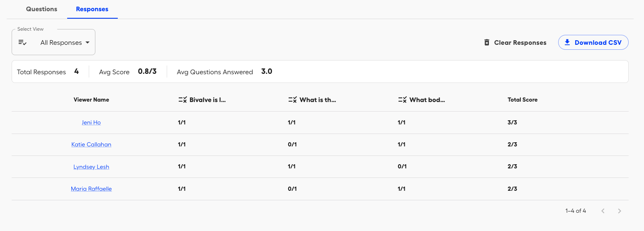The width and height of the screenshot is (644, 231).
Task: Open Jeni Ho's response details
Action: (x=91, y=122)
